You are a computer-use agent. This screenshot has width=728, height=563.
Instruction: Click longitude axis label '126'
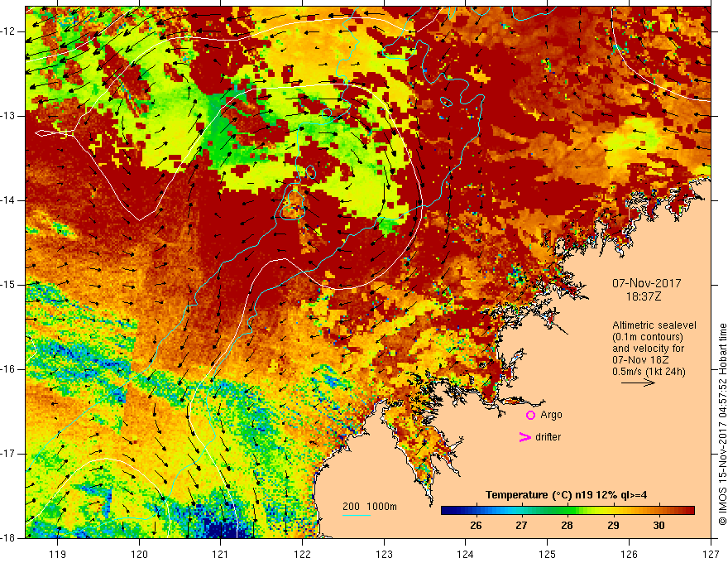[x=629, y=554]
